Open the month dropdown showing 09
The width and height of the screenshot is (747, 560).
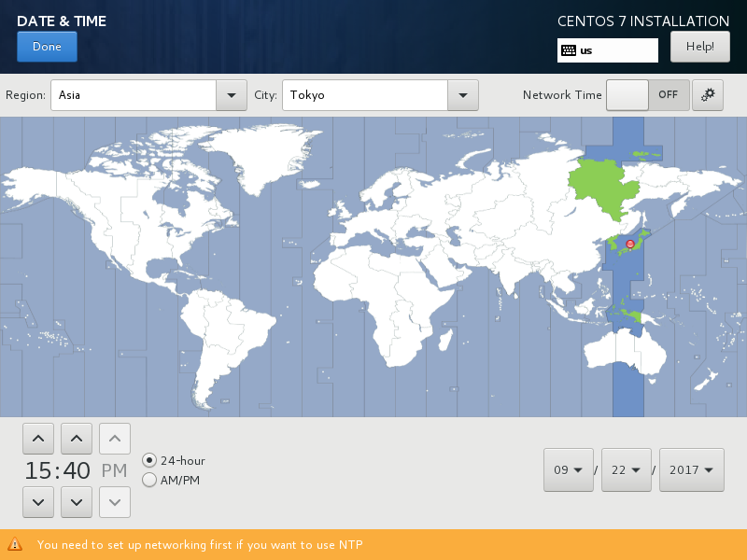pyautogui.click(x=569, y=470)
